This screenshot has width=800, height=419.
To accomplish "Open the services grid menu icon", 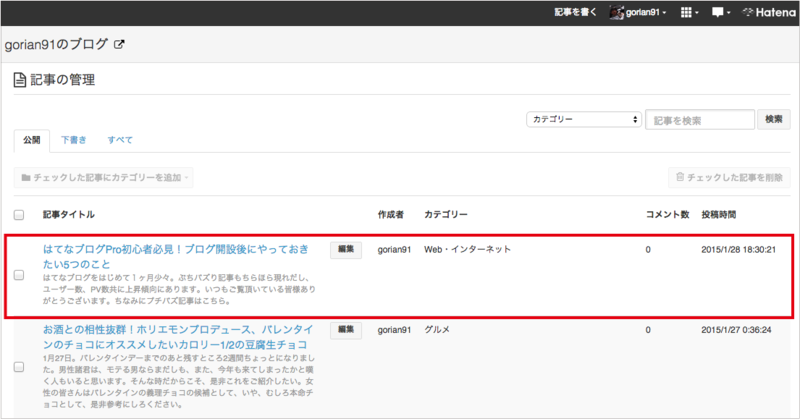I will pyautogui.click(x=686, y=12).
